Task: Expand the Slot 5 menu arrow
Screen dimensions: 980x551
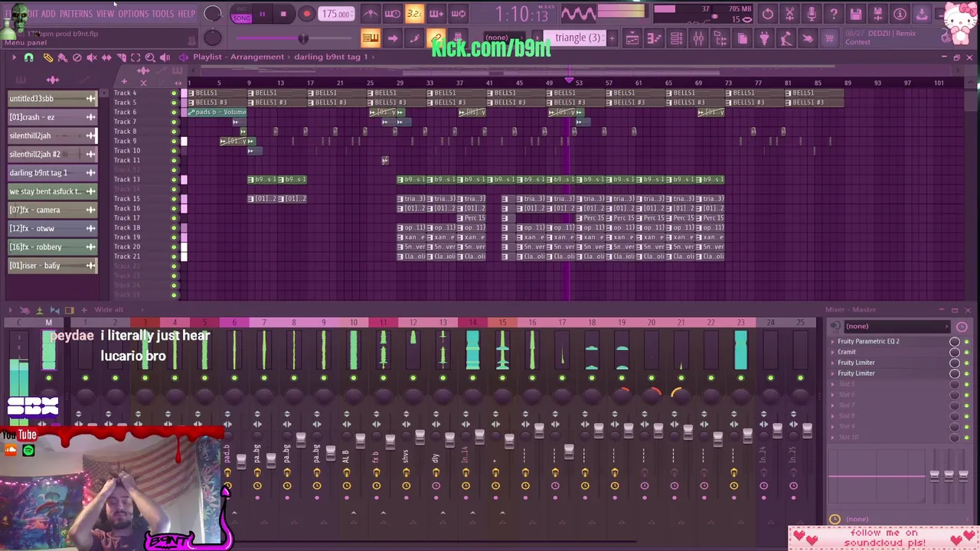Action: tap(833, 384)
